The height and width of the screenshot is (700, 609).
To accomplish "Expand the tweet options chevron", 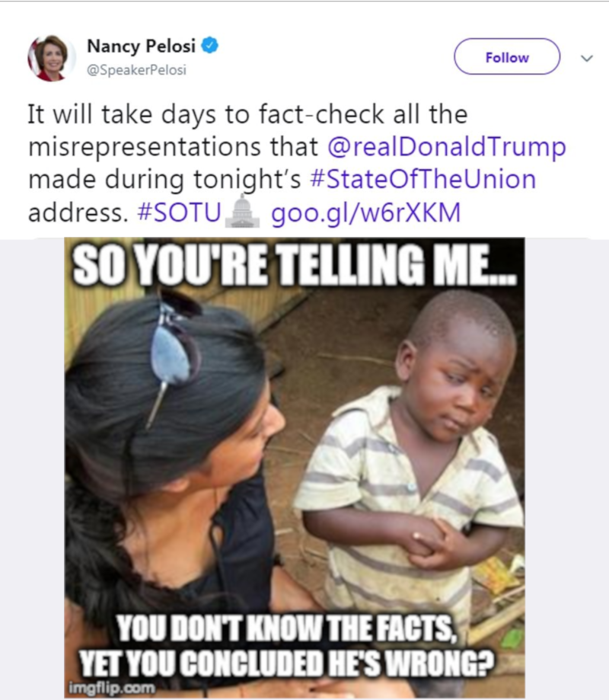I will [587, 58].
